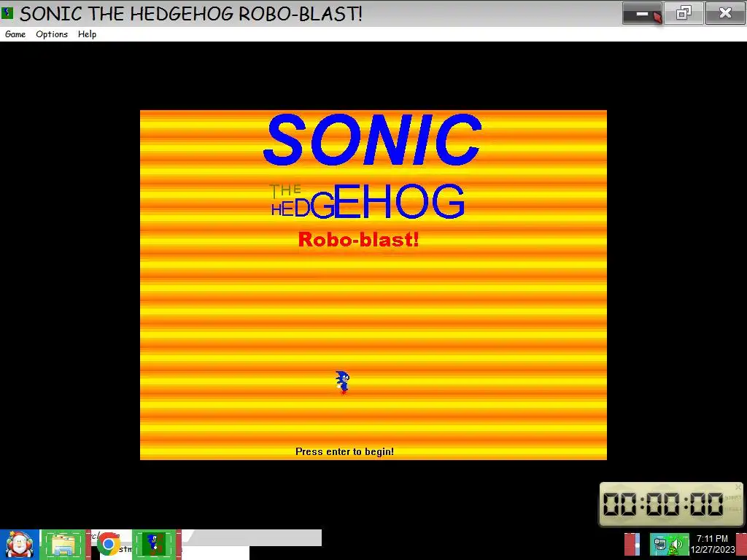Click the START button on timer widget
The width and height of the screenshot is (747, 560).
(732, 497)
